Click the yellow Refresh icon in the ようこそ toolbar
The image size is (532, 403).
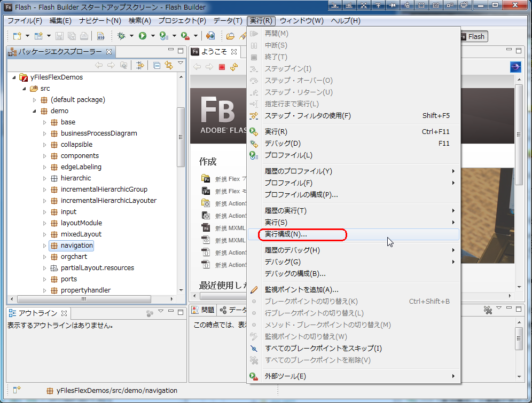[x=234, y=67]
